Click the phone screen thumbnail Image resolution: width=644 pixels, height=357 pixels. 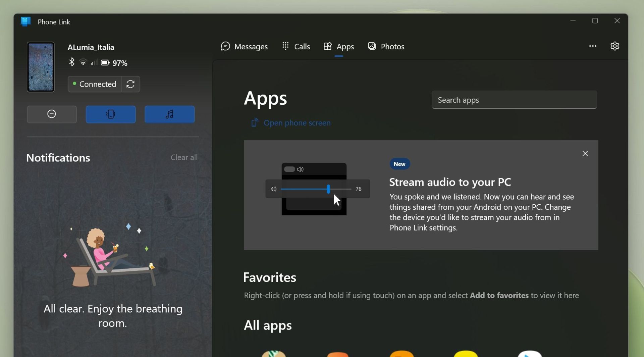(41, 67)
